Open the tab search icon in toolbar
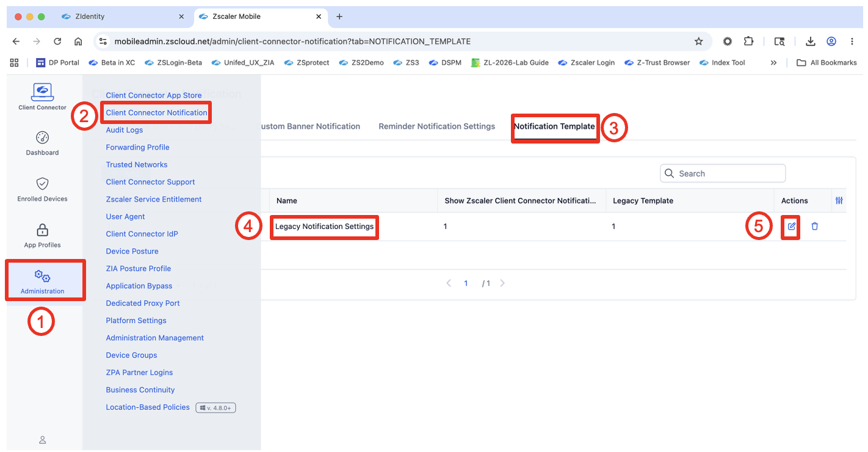868x452 pixels. pyautogui.click(x=779, y=42)
